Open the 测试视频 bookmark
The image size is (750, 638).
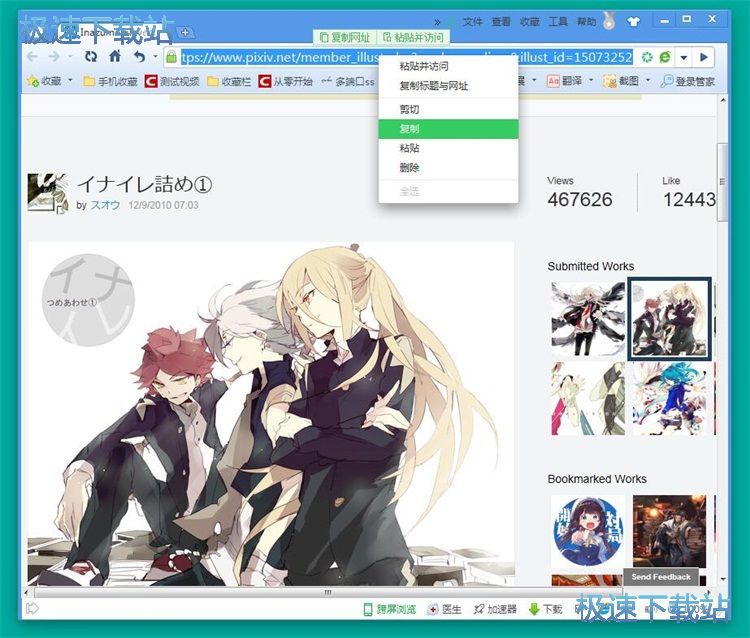tap(172, 81)
